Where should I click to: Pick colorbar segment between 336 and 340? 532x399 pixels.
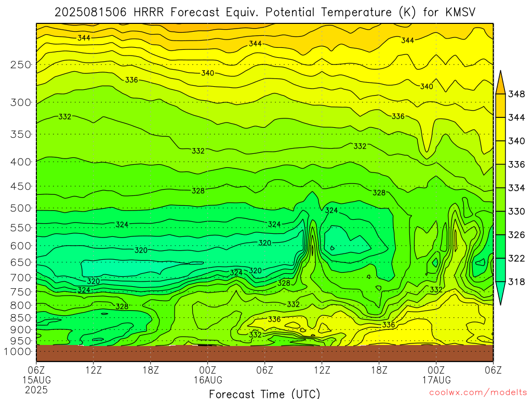click(500, 153)
